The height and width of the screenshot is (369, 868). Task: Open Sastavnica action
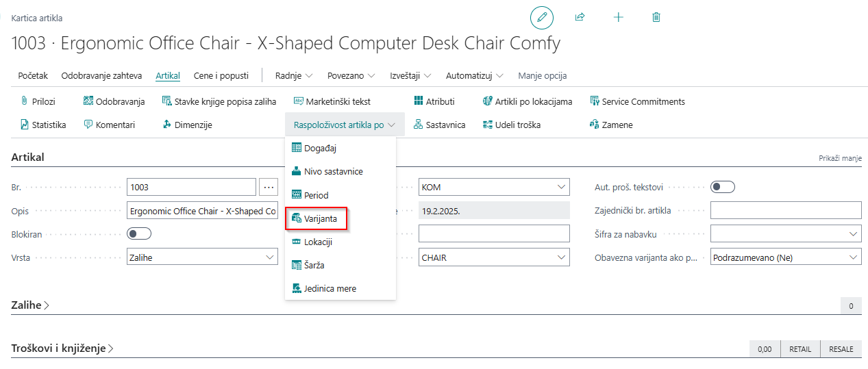click(x=439, y=125)
